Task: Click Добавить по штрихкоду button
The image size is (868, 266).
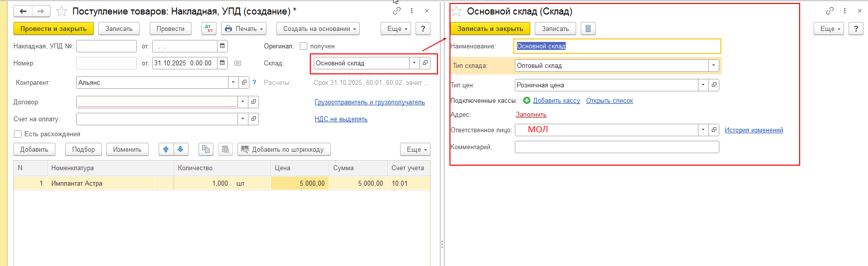Action: [284, 149]
